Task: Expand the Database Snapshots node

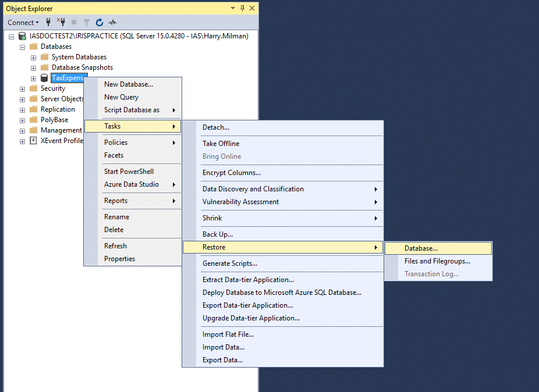Action: point(33,68)
